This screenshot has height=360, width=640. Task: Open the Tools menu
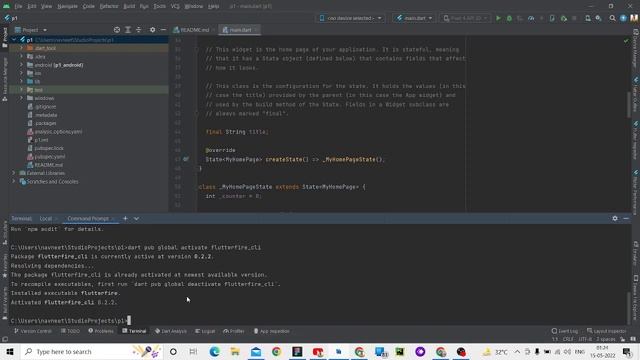click(160, 6)
